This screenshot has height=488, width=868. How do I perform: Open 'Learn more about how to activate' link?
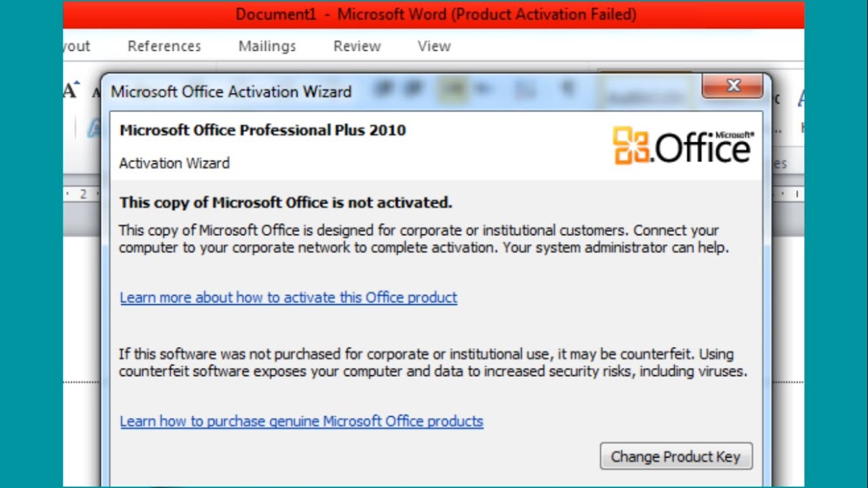[x=288, y=298]
